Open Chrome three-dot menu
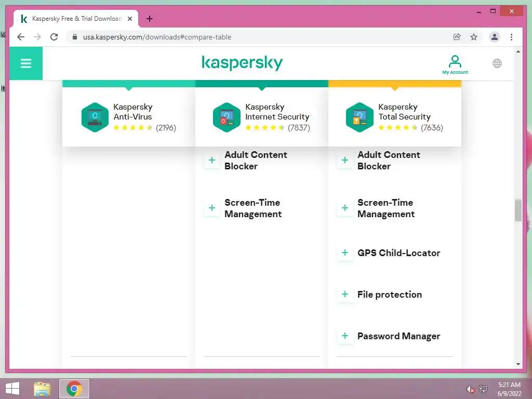The height and width of the screenshot is (399, 532). point(511,37)
